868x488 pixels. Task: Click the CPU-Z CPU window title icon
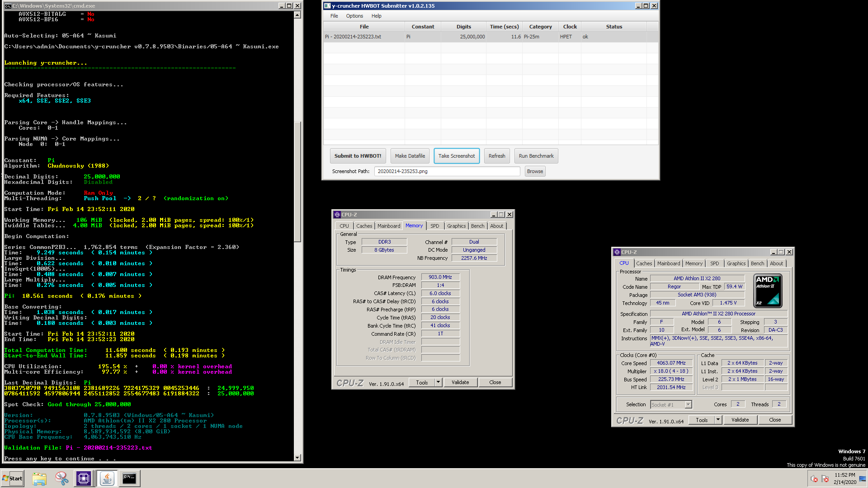(617, 252)
